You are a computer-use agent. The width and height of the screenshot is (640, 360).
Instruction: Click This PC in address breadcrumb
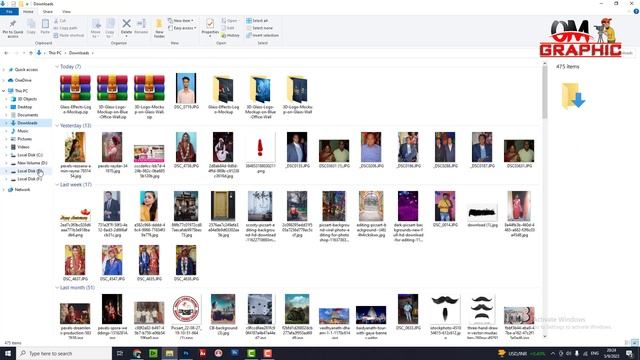[55, 53]
